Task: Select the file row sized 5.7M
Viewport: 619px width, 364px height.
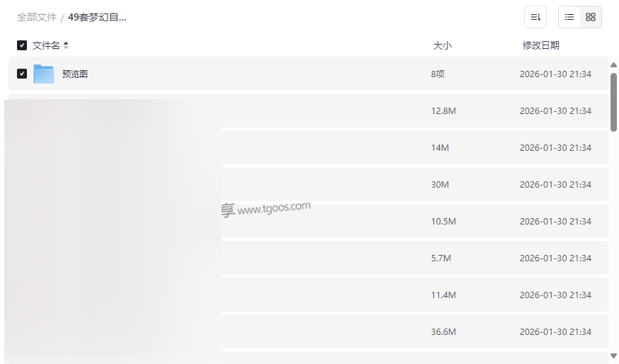Action: point(411,258)
